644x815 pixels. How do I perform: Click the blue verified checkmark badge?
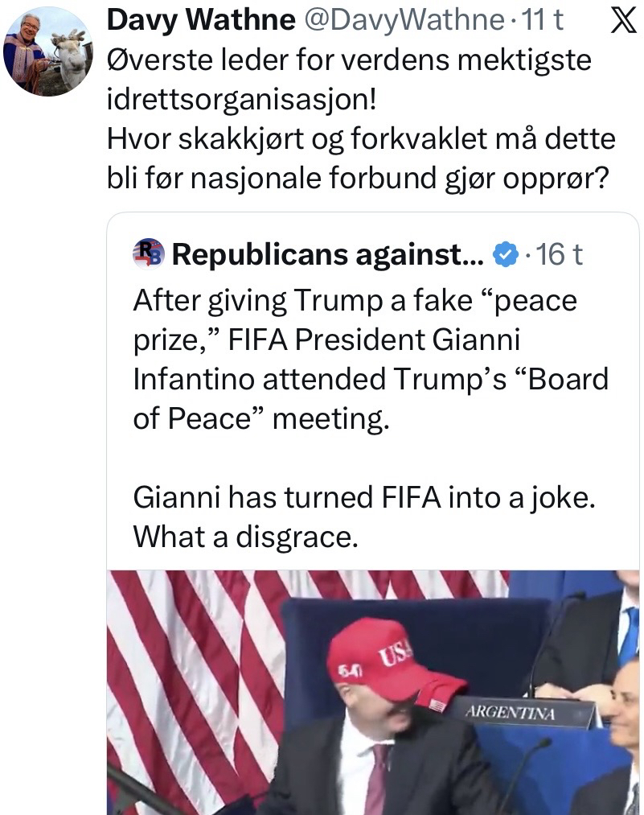tap(503, 255)
